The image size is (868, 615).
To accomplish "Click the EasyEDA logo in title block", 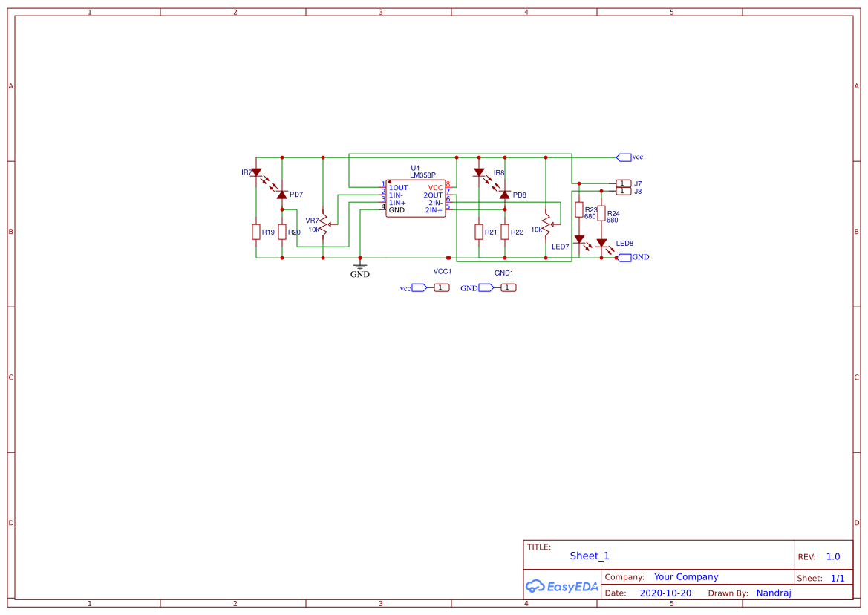I will click(x=562, y=586).
